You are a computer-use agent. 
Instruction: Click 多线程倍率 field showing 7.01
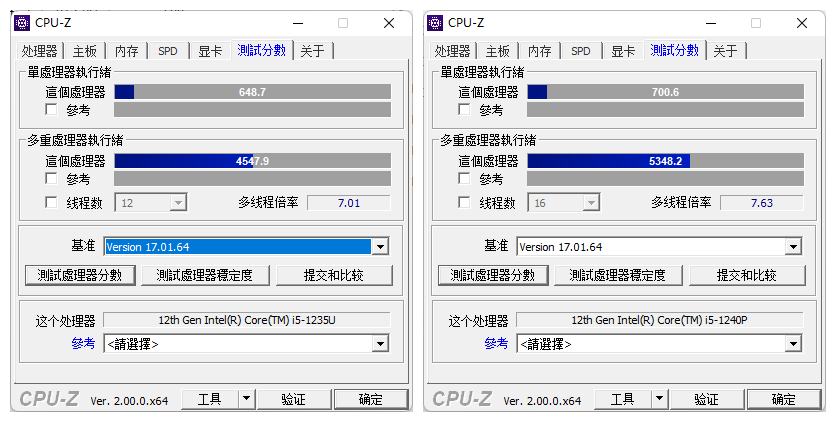[x=349, y=203]
